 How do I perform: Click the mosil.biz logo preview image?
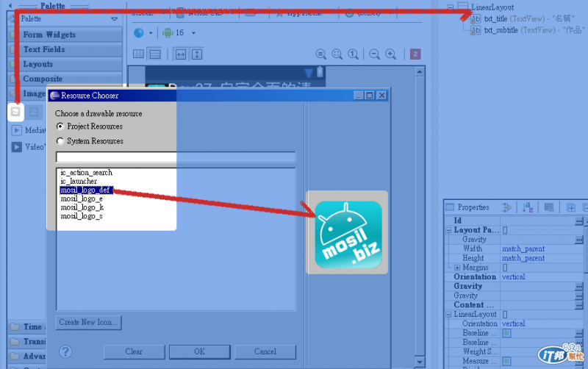point(348,234)
